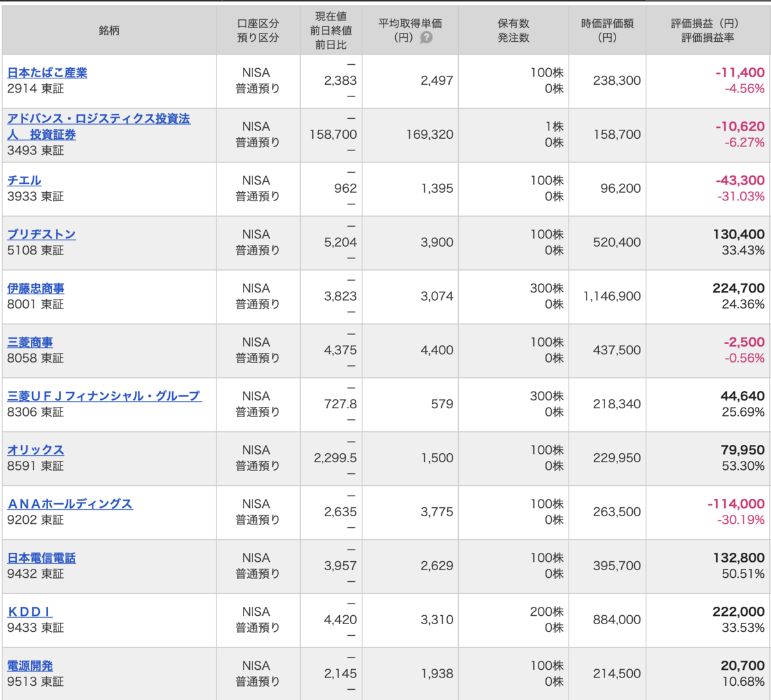Click the current price 962
Image resolution: width=771 pixels, height=700 pixels.
(345, 188)
